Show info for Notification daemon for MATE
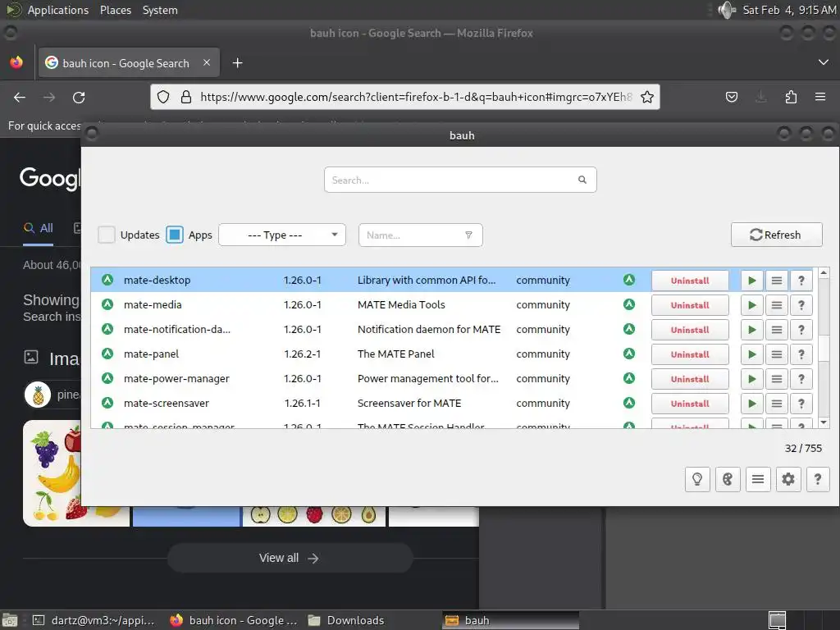 [801, 330]
